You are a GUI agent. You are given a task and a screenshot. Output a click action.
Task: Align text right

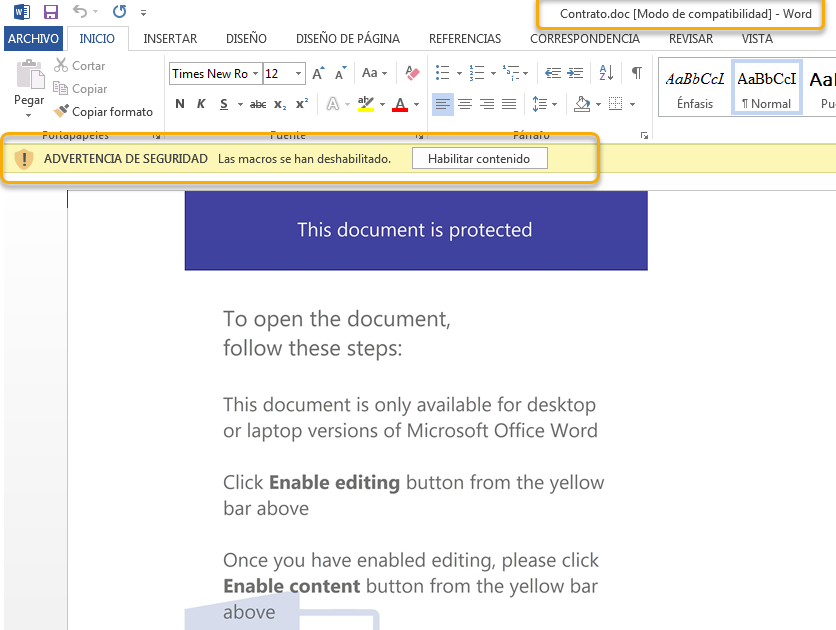tap(487, 104)
